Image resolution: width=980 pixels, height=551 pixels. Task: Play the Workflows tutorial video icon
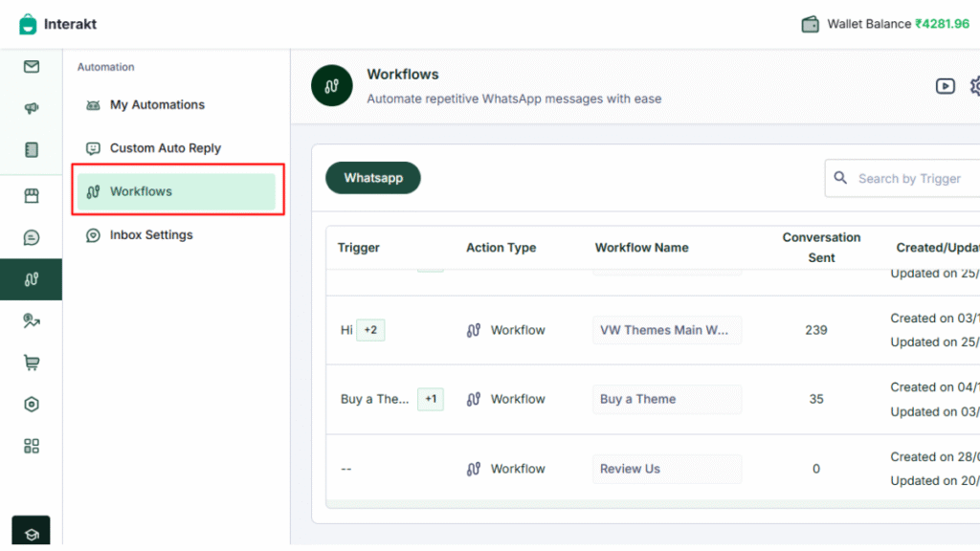click(x=946, y=85)
